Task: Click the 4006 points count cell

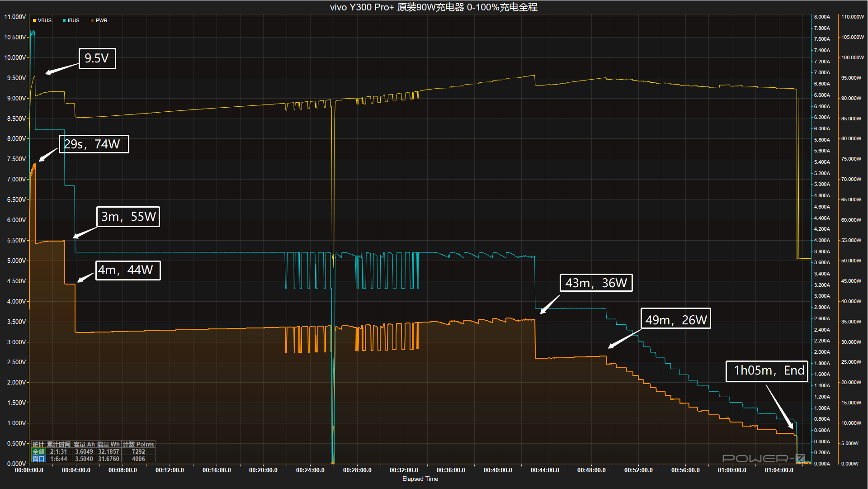Action: tap(138, 459)
